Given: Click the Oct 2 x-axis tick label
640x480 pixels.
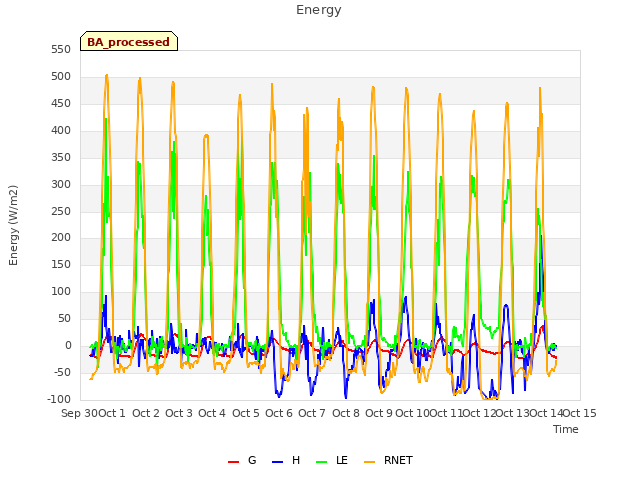Looking at the screenshot, I should [x=146, y=413].
